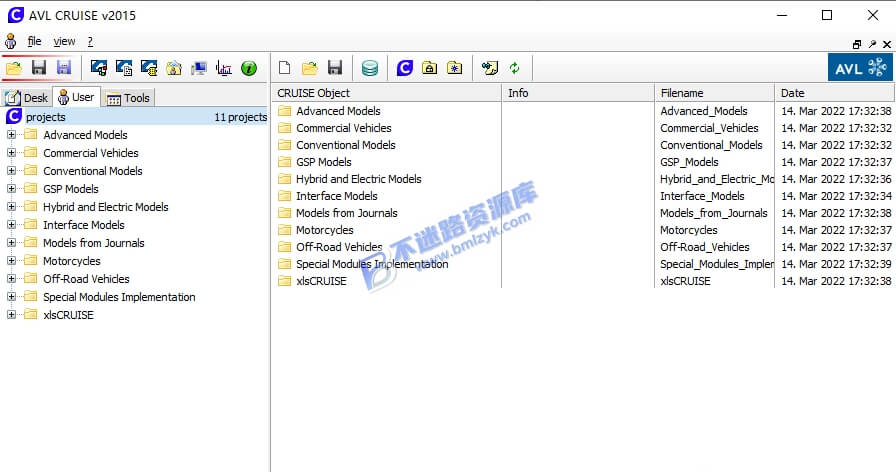
Task: Click the Conventional_Models filename cell
Action: click(x=711, y=145)
